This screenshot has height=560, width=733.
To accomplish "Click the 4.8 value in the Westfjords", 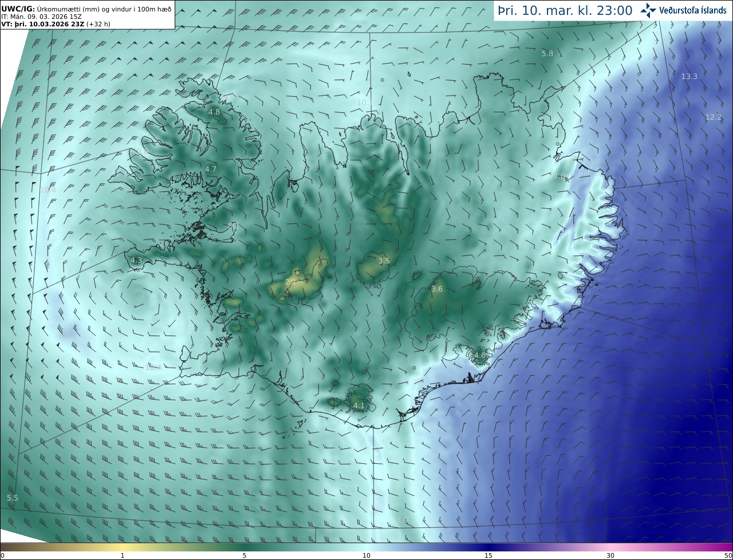I will (214, 112).
